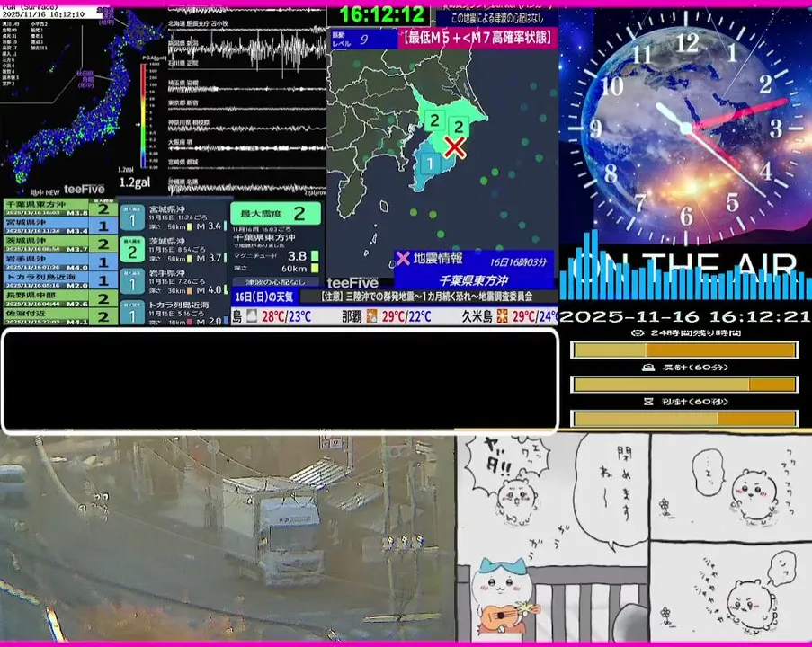Click the 24時間残り時間 progress bar

click(x=684, y=350)
